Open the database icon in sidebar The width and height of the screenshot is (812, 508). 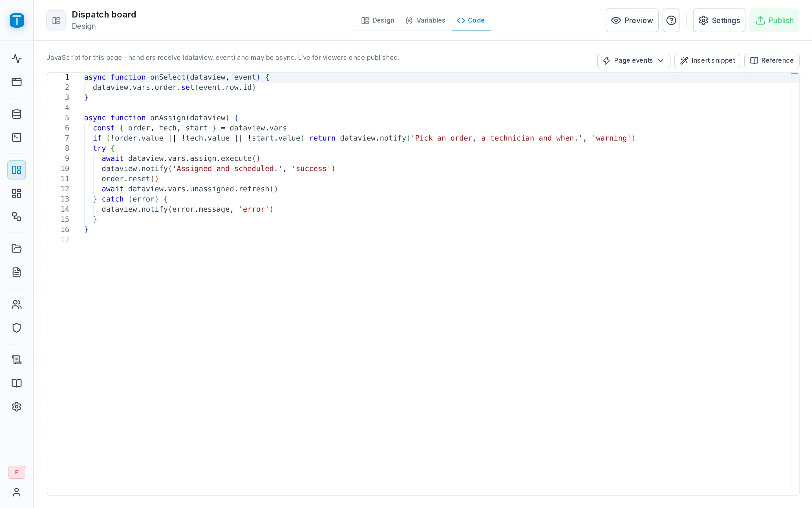point(17,114)
